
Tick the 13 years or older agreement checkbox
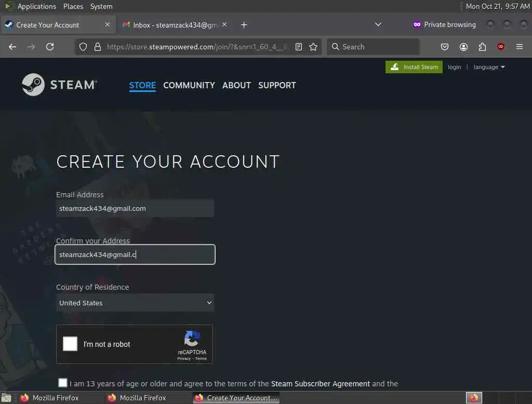click(63, 383)
